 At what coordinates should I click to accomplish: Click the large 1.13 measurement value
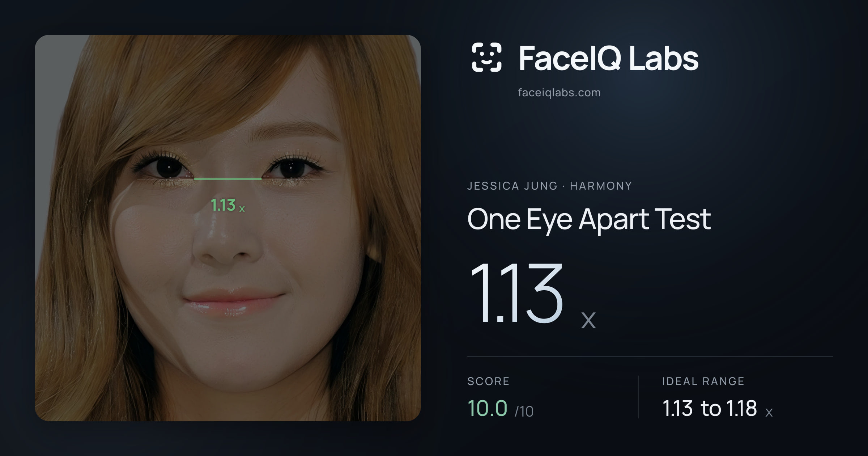click(x=516, y=293)
